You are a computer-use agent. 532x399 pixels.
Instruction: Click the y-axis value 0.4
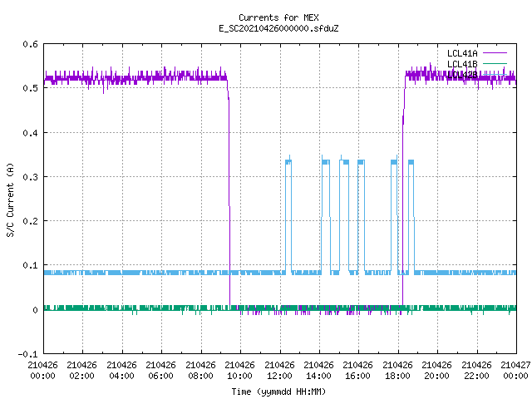coord(30,133)
